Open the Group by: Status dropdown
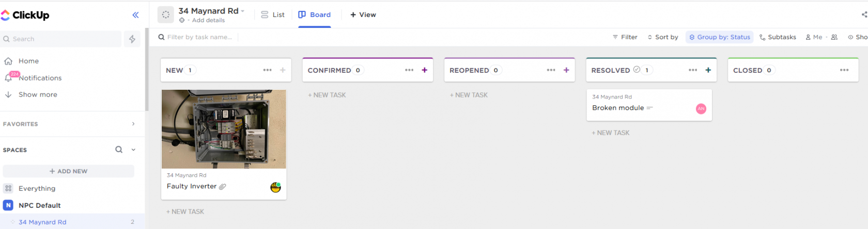Image resolution: width=868 pixels, height=229 pixels. [x=720, y=37]
